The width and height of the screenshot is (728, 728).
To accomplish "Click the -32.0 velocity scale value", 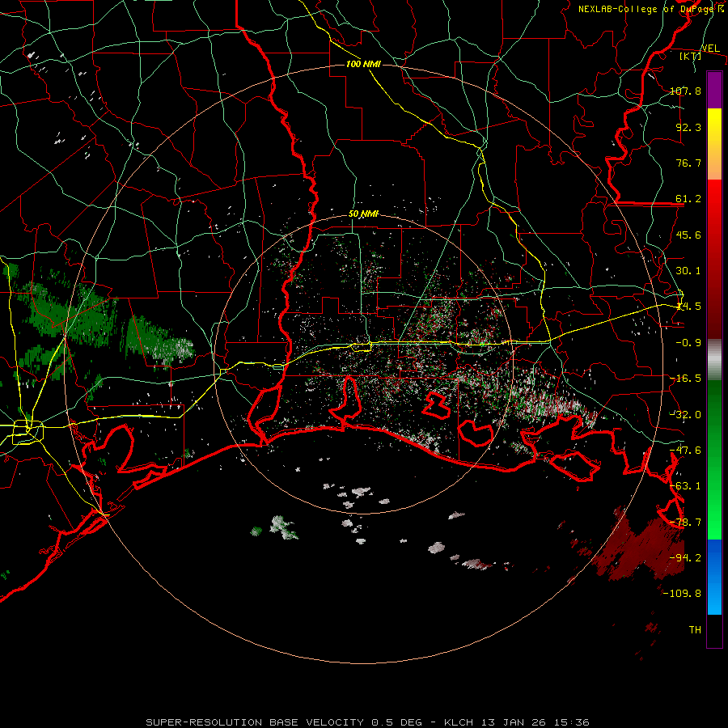I will [x=685, y=415].
